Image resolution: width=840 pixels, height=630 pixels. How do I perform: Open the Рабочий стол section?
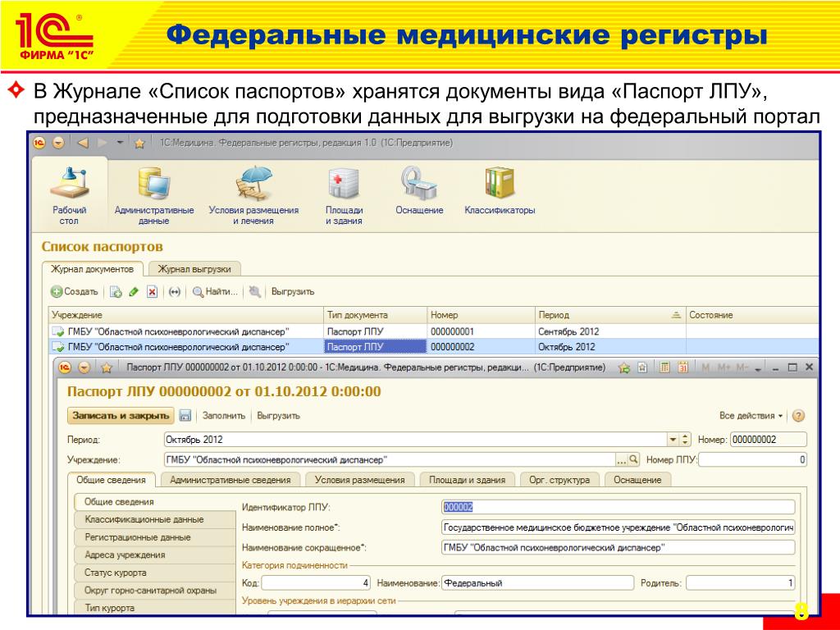pos(69,196)
